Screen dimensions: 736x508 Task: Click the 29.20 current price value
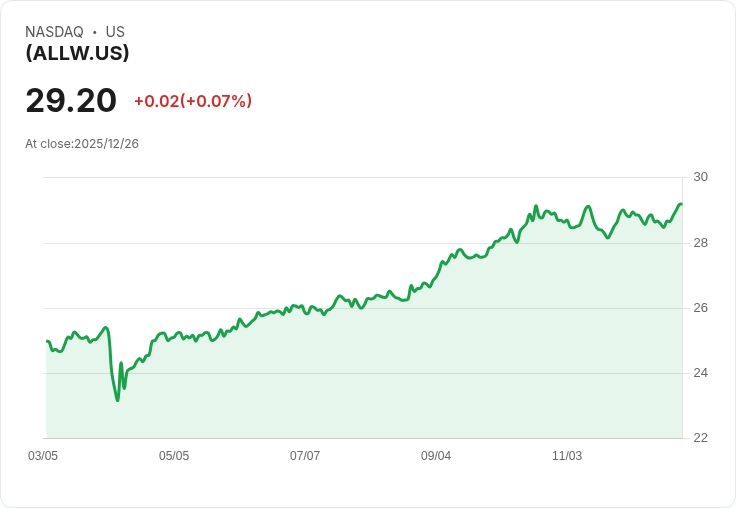71,100
